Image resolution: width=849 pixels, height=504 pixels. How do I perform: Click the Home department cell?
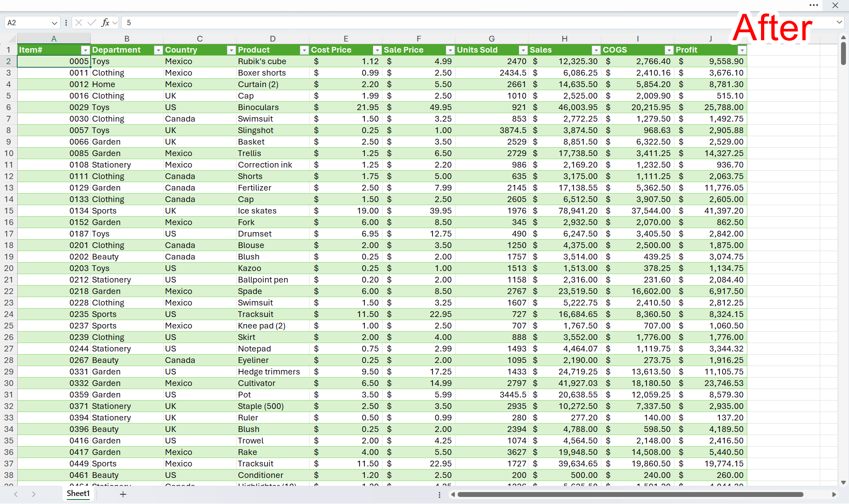tap(127, 84)
